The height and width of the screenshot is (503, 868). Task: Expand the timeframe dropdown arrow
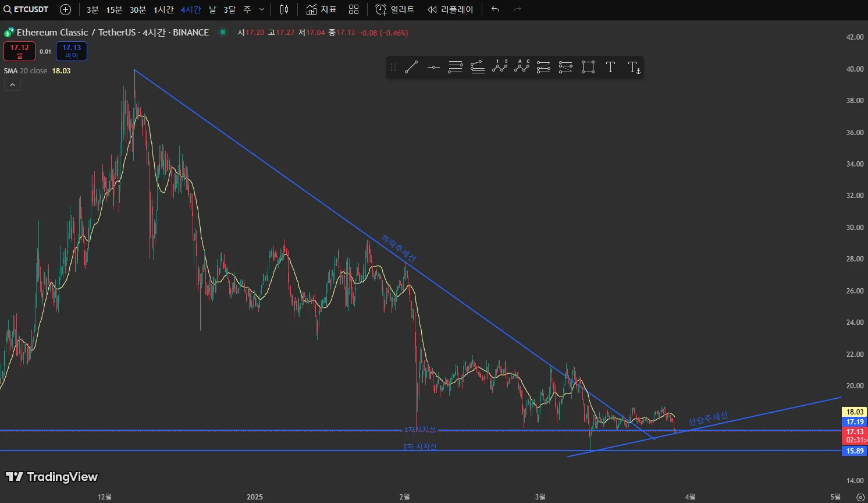click(262, 9)
